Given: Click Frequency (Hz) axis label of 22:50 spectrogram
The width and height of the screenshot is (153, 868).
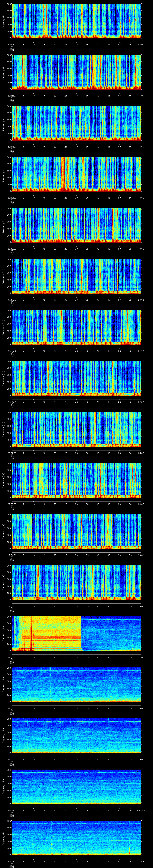Looking at the screenshot, I should [3, 327].
